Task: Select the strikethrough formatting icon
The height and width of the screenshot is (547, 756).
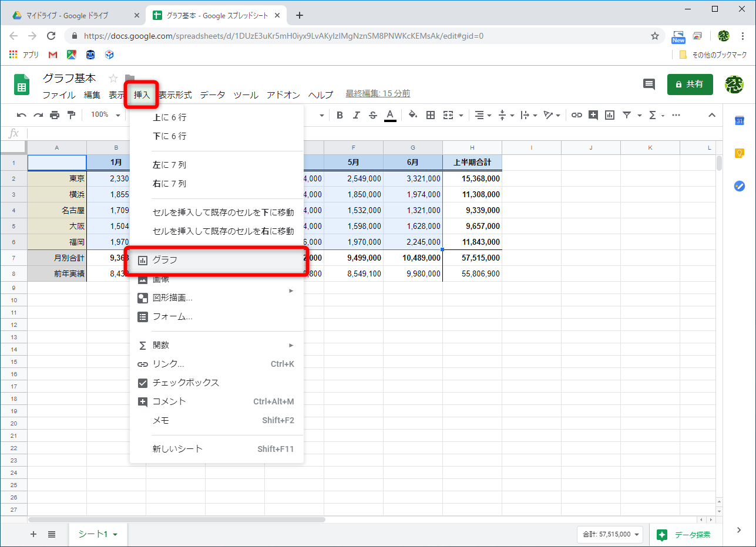Action: [x=373, y=114]
